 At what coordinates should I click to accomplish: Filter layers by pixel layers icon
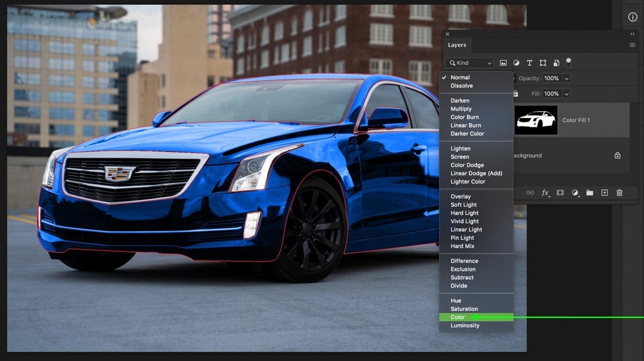pyautogui.click(x=503, y=63)
